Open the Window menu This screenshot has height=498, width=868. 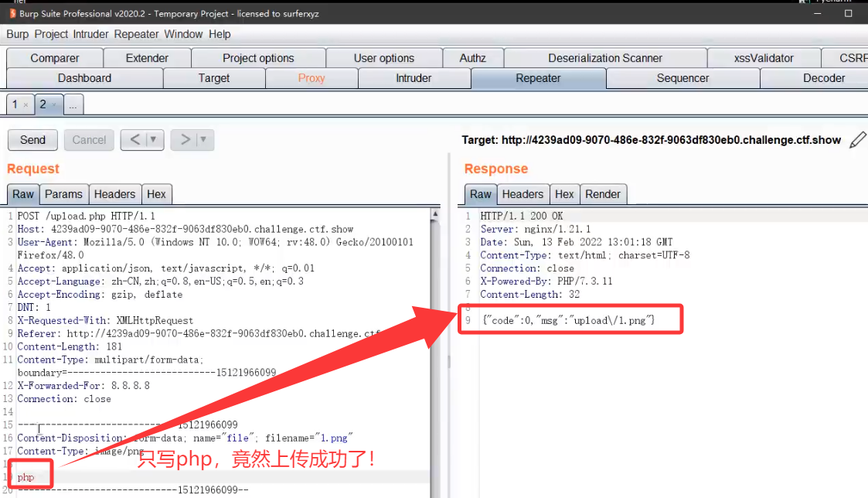(x=183, y=34)
